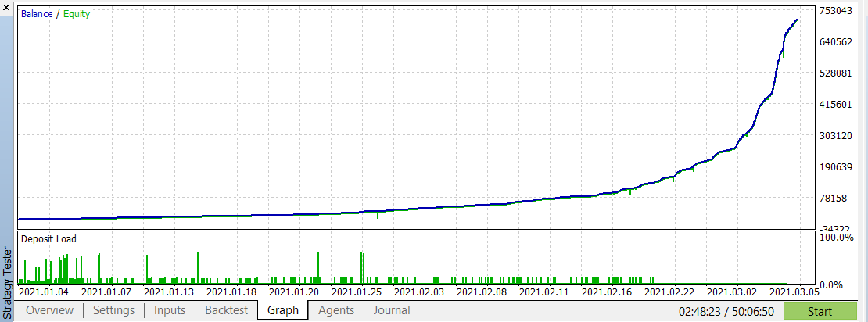Viewport: 868px width, 322px height.
Task: Click the 2021.03.02 date label
Action: pyautogui.click(x=731, y=292)
